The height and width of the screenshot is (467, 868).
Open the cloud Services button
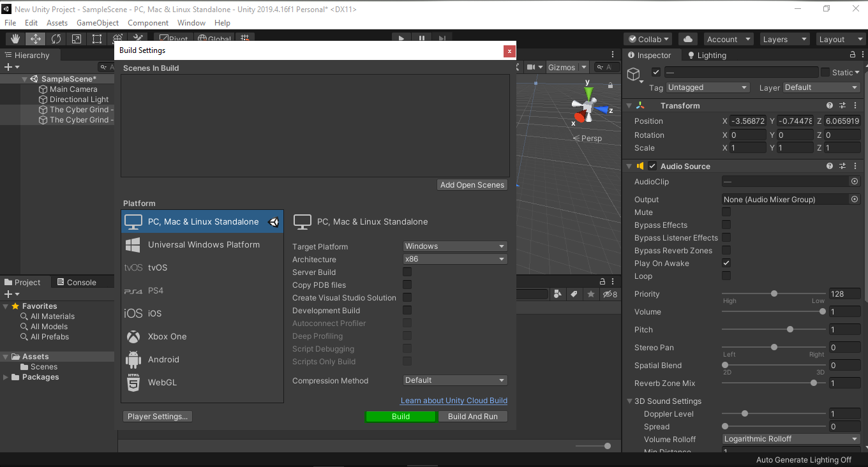tap(687, 39)
